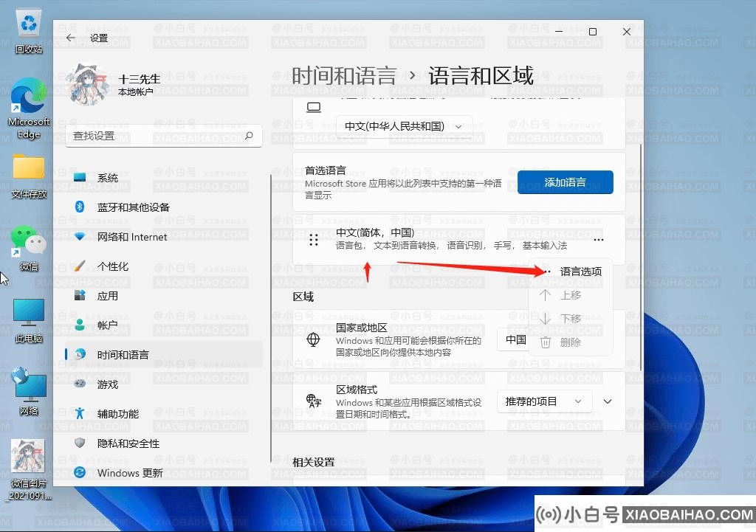This screenshot has width=756, height=532.
Task: Click the sidebar navigation scrollbar
Action: click(x=271, y=318)
